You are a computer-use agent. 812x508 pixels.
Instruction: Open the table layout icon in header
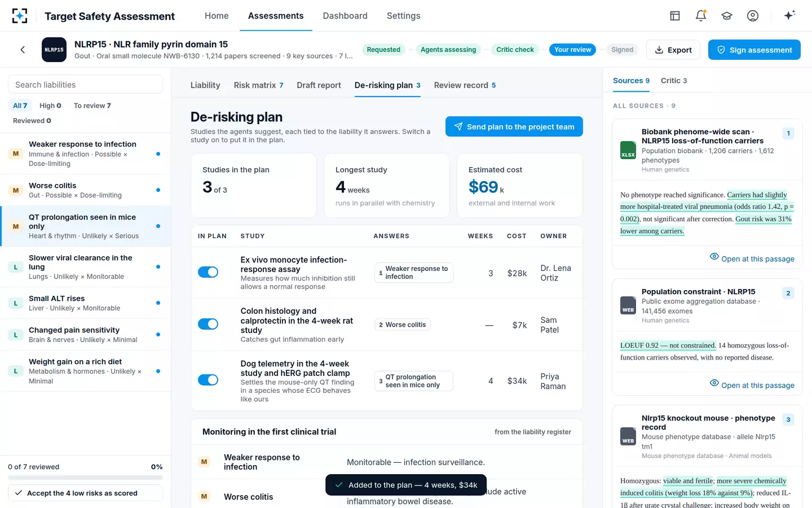point(675,16)
